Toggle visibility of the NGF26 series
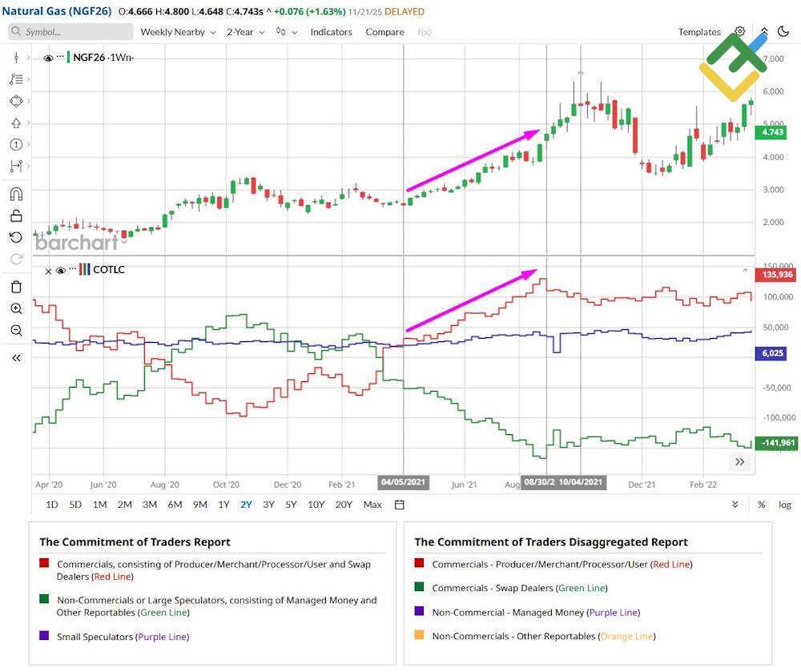 coord(48,57)
